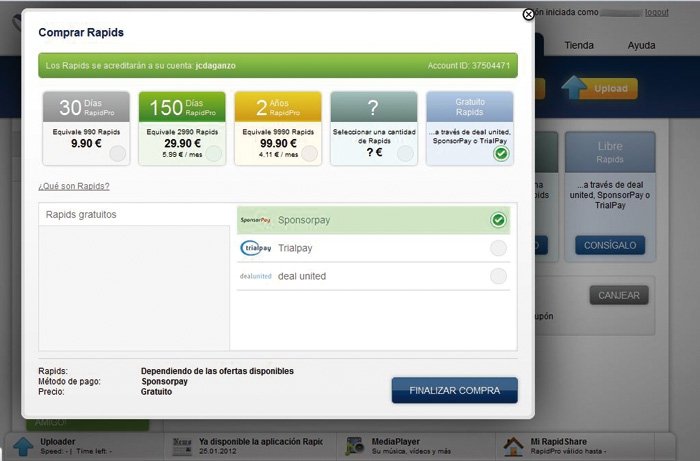Click the Account ID: 37504471 text
700x461 pixels.
tap(468, 66)
